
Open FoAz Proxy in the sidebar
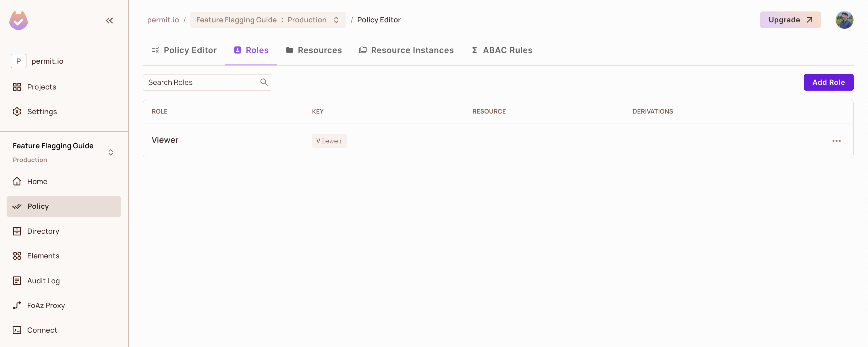pos(46,305)
